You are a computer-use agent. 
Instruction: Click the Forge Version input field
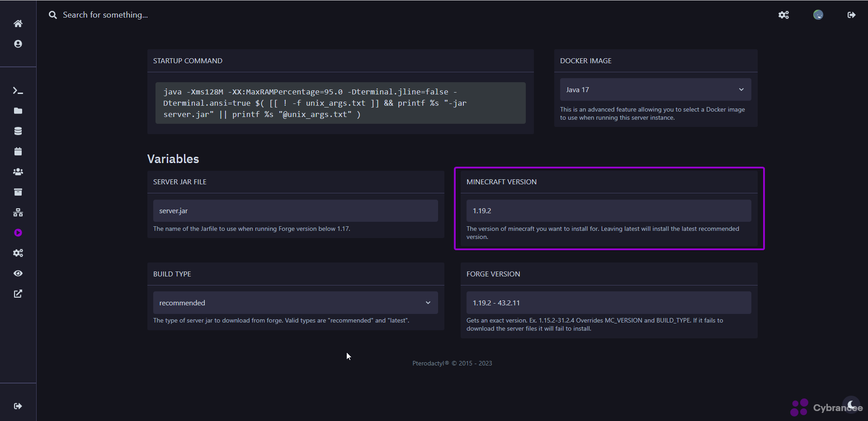pyautogui.click(x=609, y=303)
